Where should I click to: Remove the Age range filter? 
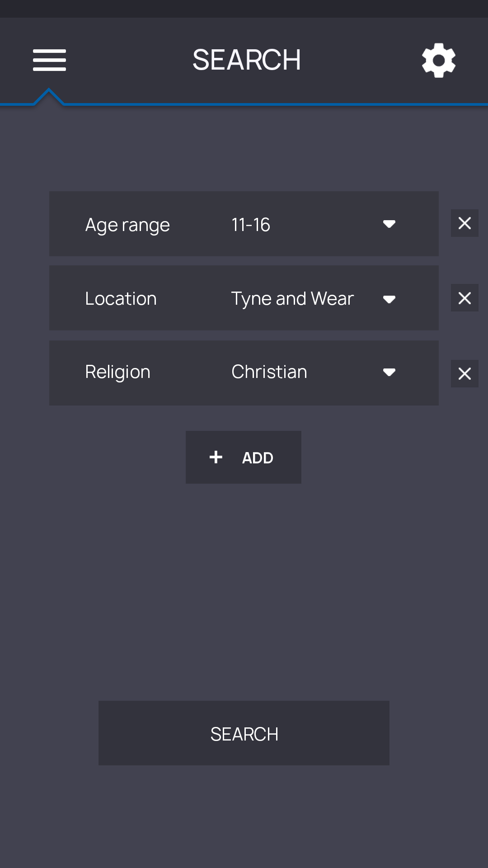[465, 223]
